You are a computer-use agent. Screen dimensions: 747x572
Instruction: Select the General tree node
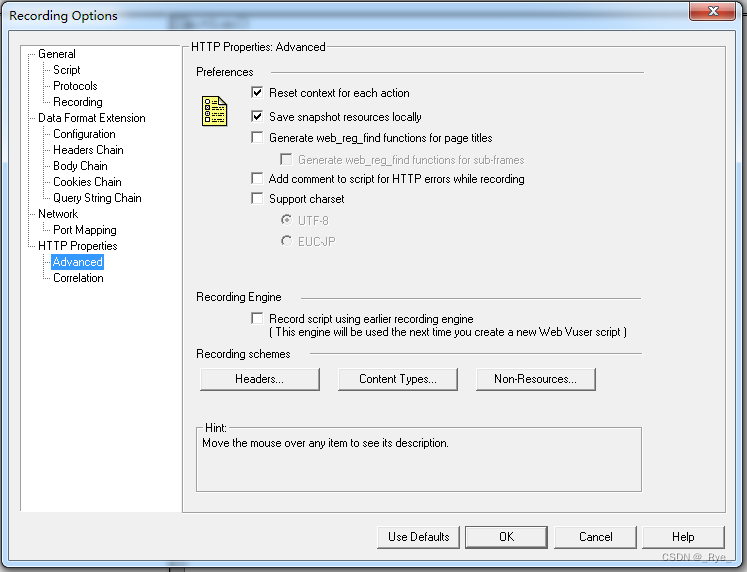(57, 54)
